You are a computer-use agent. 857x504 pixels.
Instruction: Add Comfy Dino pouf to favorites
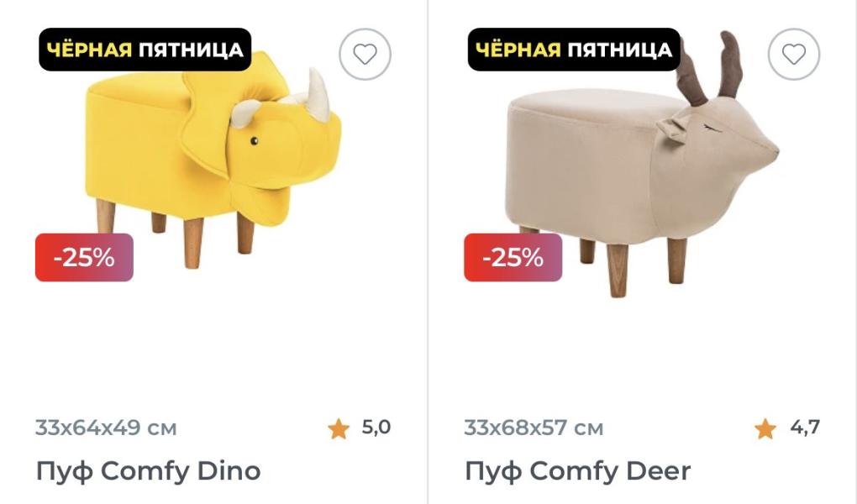tap(365, 54)
